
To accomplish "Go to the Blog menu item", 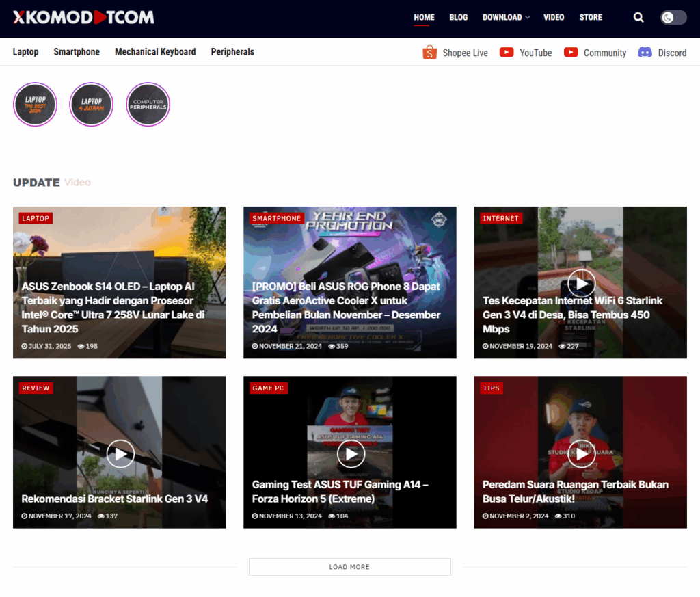I will [458, 18].
